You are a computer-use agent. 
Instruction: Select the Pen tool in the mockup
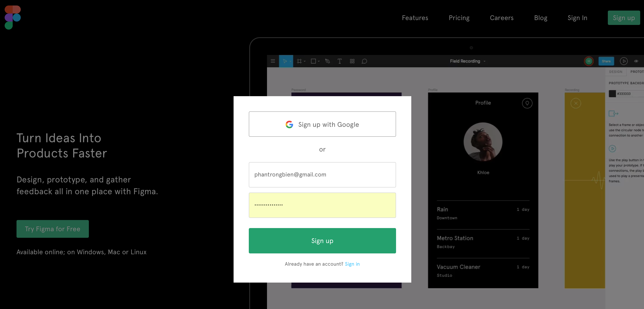point(328,61)
